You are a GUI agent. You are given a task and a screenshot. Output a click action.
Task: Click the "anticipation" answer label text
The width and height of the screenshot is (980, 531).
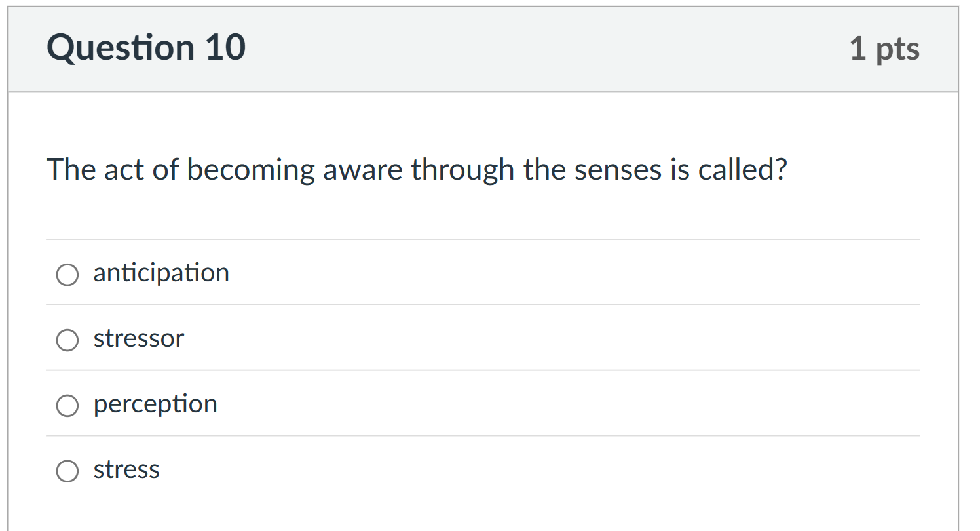pyautogui.click(x=161, y=273)
